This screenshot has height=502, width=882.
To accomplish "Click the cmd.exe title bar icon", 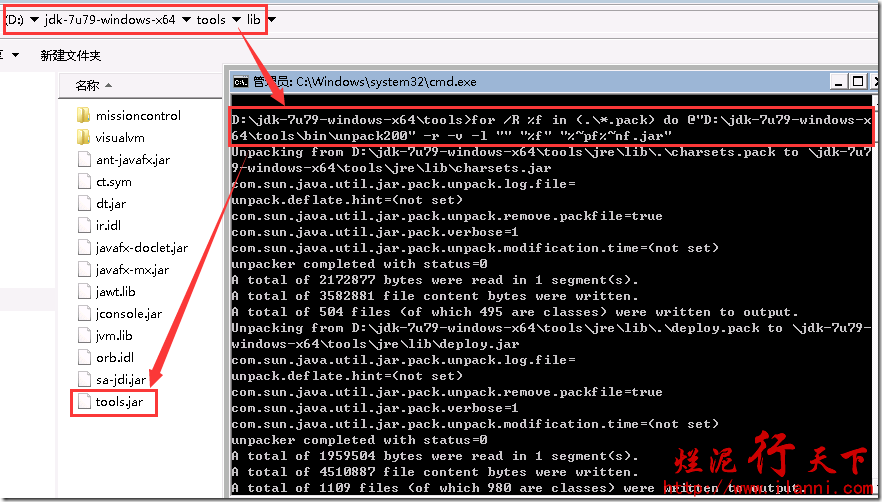I will point(240,81).
